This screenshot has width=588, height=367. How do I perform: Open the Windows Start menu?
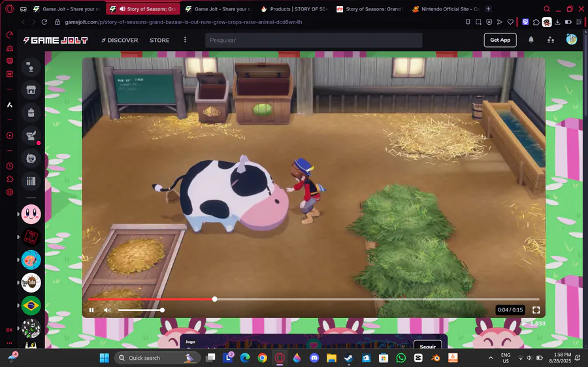105,358
